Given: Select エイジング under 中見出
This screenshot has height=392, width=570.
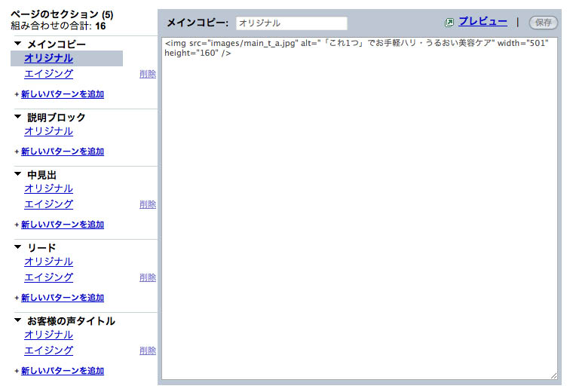Looking at the screenshot, I should 48,204.
